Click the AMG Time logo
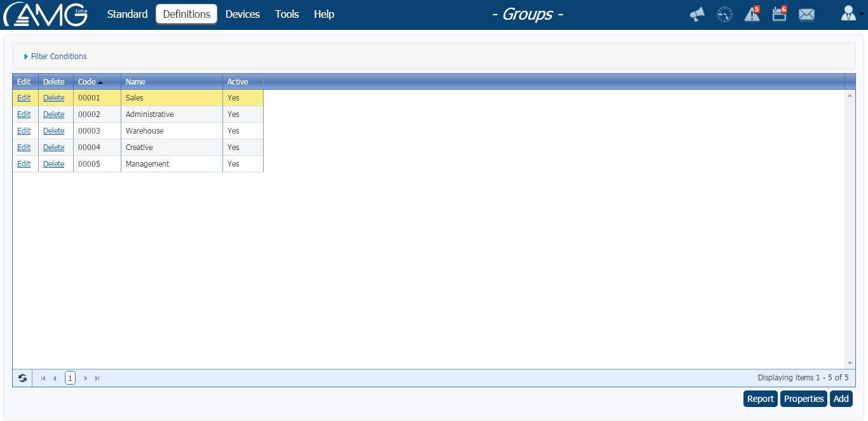Viewport: 868px width, 421px height. 44,14
